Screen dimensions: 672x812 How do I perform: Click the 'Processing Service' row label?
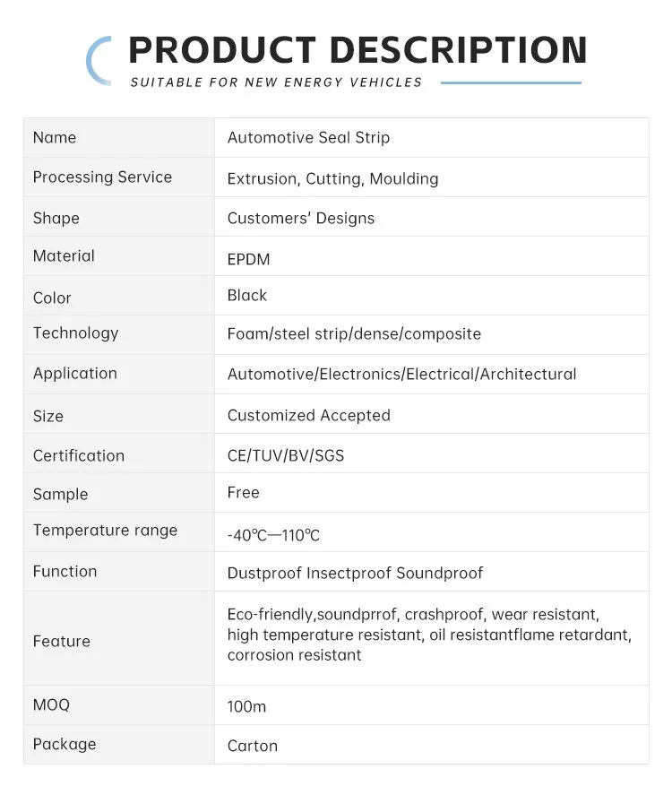(x=102, y=177)
